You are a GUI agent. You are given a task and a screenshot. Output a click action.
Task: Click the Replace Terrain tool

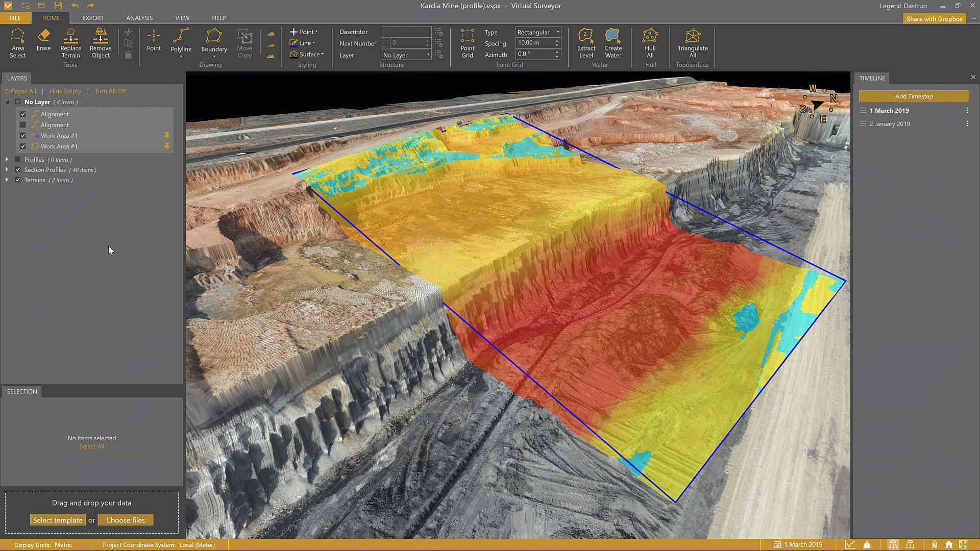[71, 43]
